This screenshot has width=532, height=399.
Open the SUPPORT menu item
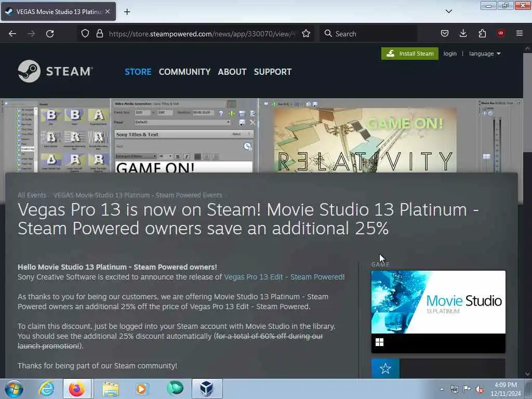pos(273,72)
